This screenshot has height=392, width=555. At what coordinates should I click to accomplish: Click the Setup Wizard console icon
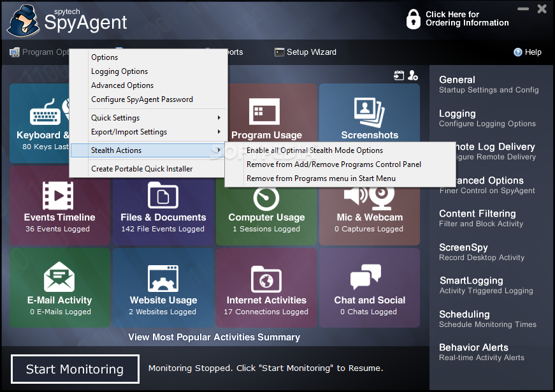pos(279,52)
